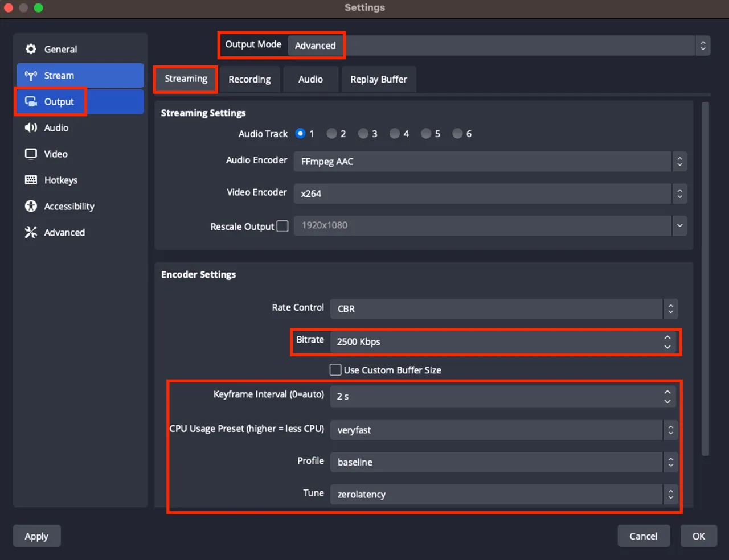
Task: Open Audio settings via speaker icon
Action: 31,128
